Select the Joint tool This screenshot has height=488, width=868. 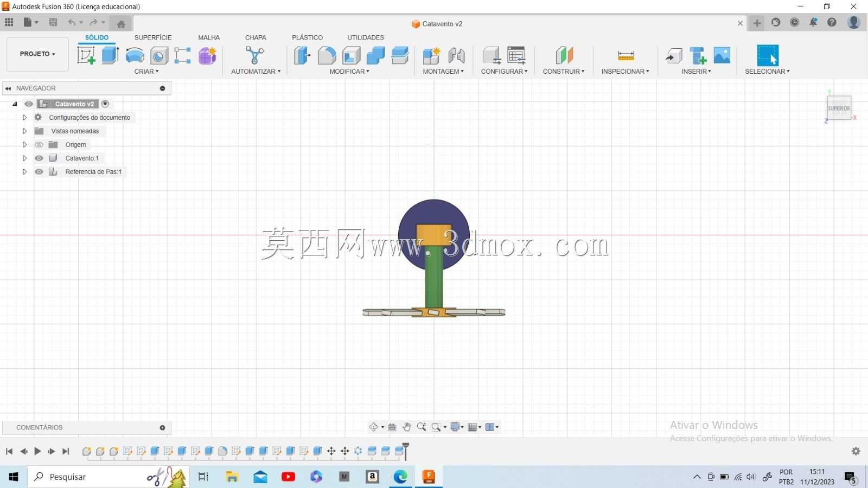tap(456, 55)
